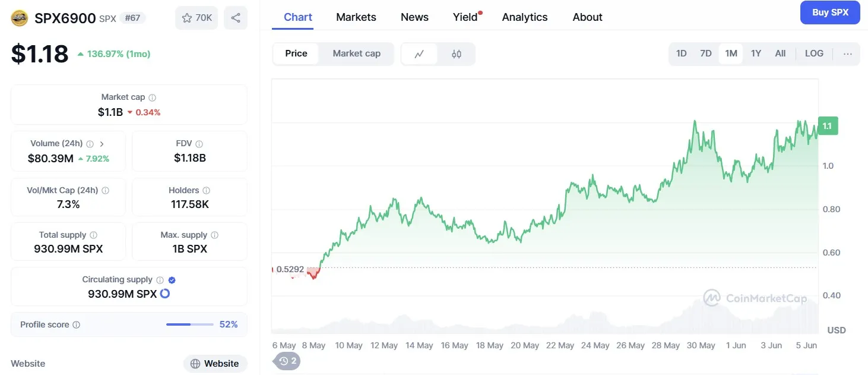
Task: Click the verified badge beside Circulating supply
Action: [x=172, y=280]
